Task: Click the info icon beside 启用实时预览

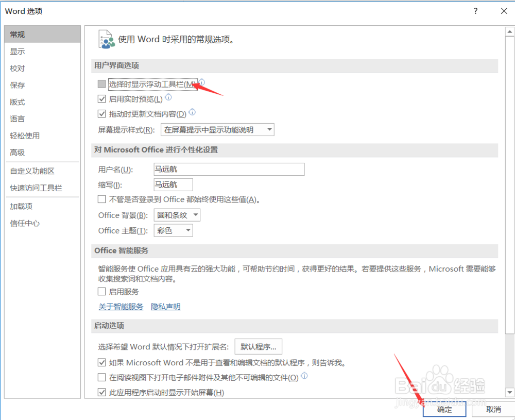Action: click(168, 97)
